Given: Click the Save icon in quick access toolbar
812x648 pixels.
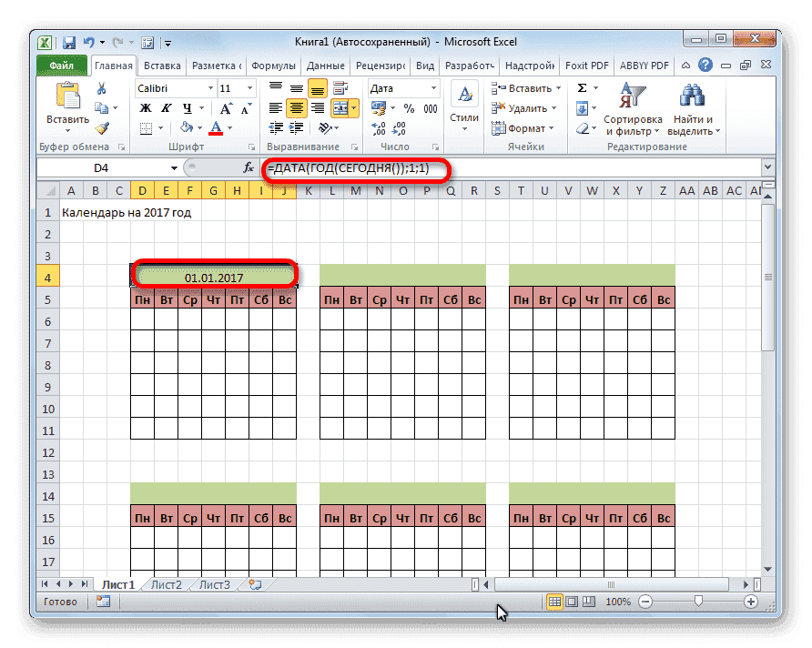Looking at the screenshot, I should [68, 42].
